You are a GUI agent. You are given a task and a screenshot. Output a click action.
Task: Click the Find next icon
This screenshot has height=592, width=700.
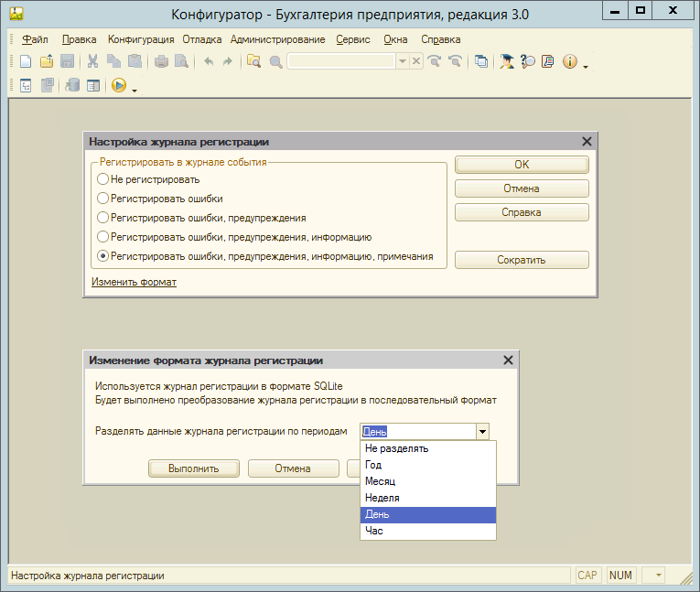point(435,61)
